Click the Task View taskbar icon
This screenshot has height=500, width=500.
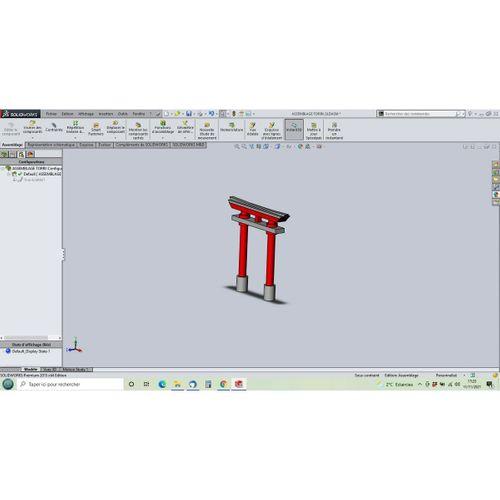(146, 384)
